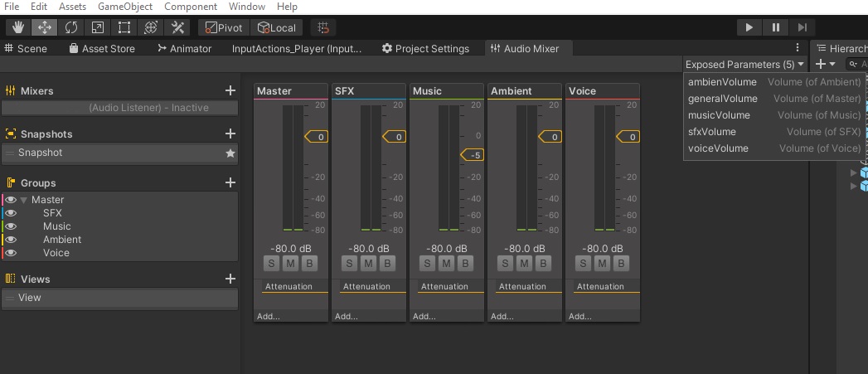868x374 pixels.
Task: Pause the game playback
Action: (775, 27)
